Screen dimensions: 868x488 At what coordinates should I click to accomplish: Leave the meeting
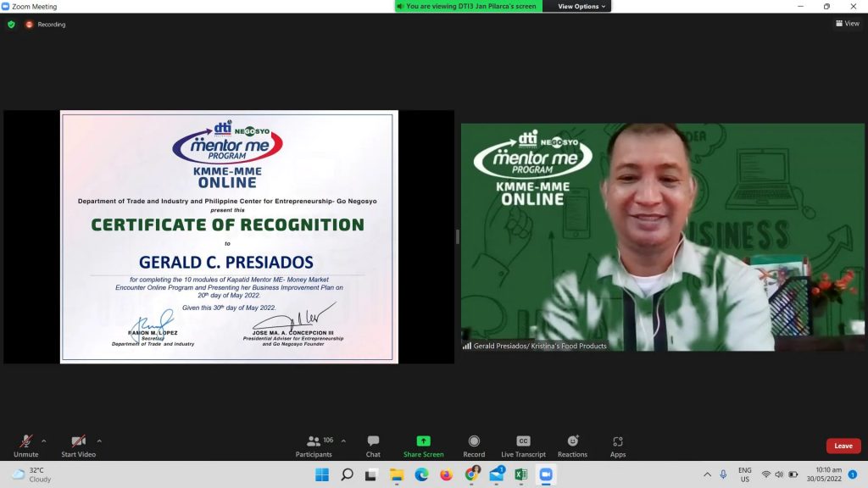pyautogui.click(x=843, y=446)
